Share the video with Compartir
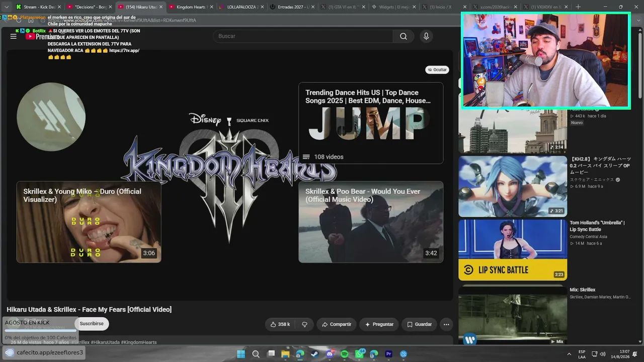Screen dimensions: 644x362 (x=337, y=324)
